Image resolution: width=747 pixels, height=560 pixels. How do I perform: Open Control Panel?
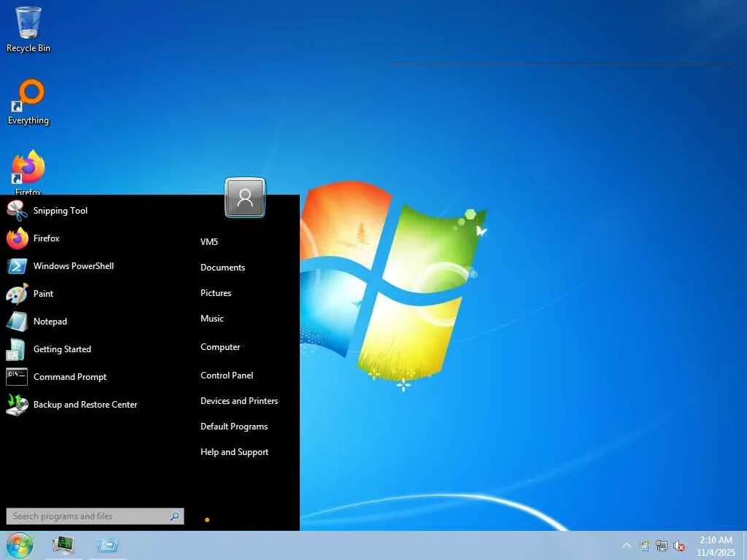(227, 376)
